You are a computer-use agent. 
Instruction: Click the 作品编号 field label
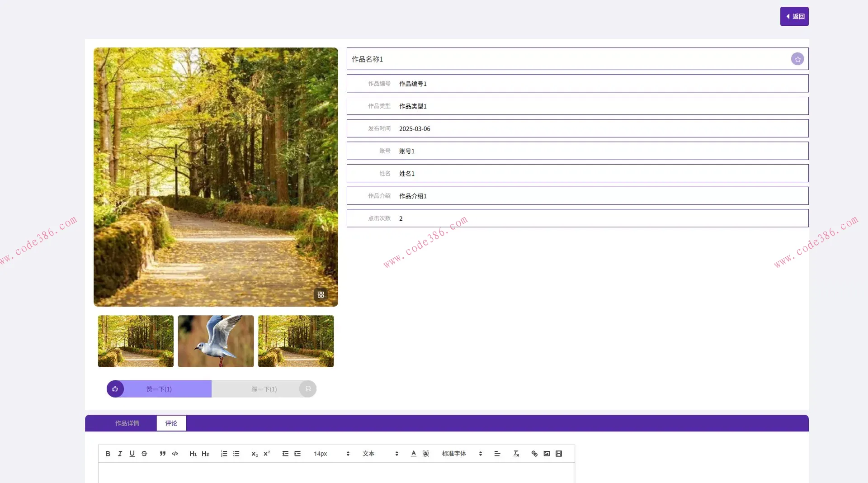tap(379, 84)
